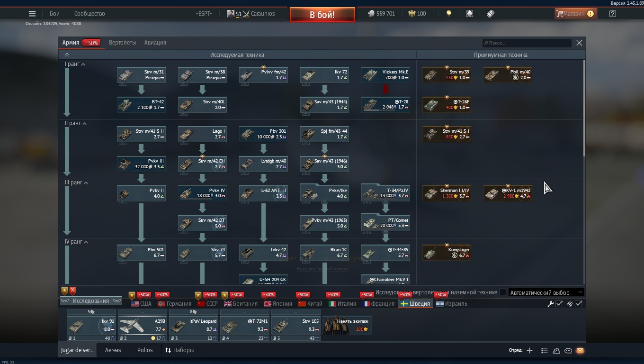This screenshot has width=644, height=364.
Task: Hire crew with Нанять экипаж slot
Action: tap(347, 324)
